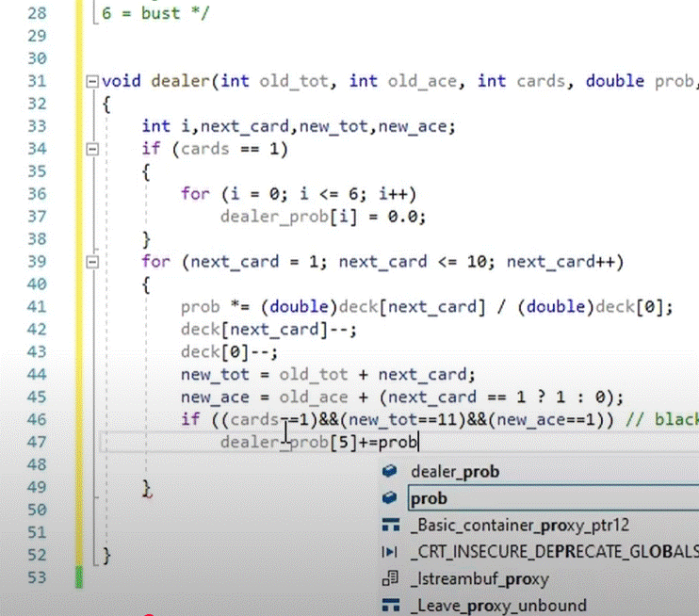This screenshot has width=699, height=616.
Task: Click the 'void' keyword of dealer declaration
Action: point(120,81)
